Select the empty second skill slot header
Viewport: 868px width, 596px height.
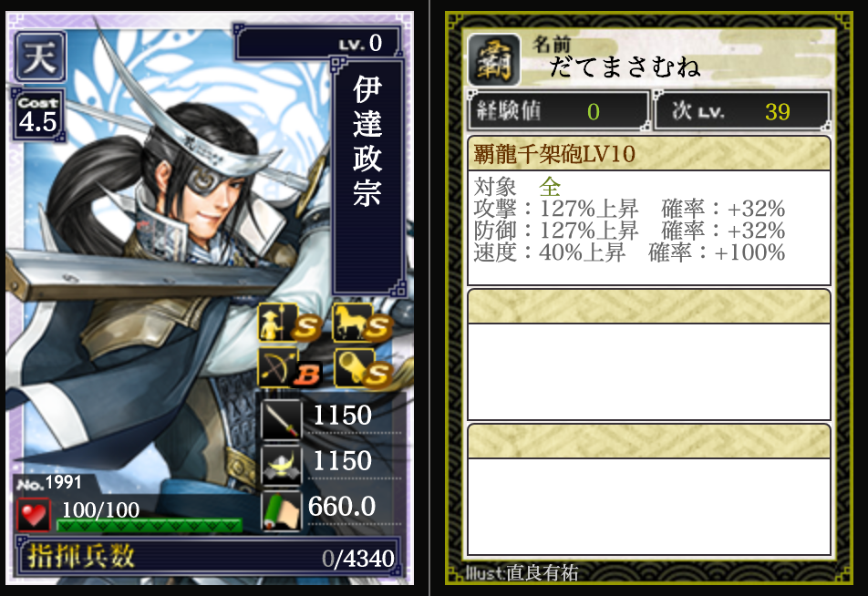click(649, 306)
